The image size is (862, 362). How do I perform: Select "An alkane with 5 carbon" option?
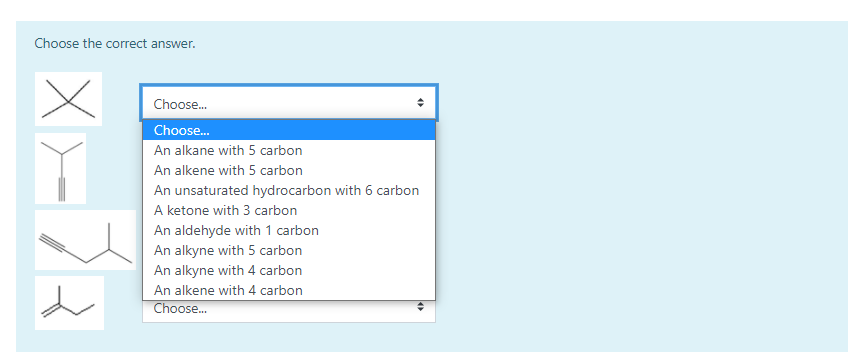click(x=289, y=150)
